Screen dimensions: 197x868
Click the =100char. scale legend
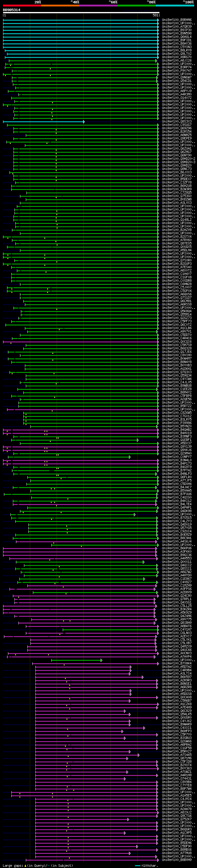146,865
